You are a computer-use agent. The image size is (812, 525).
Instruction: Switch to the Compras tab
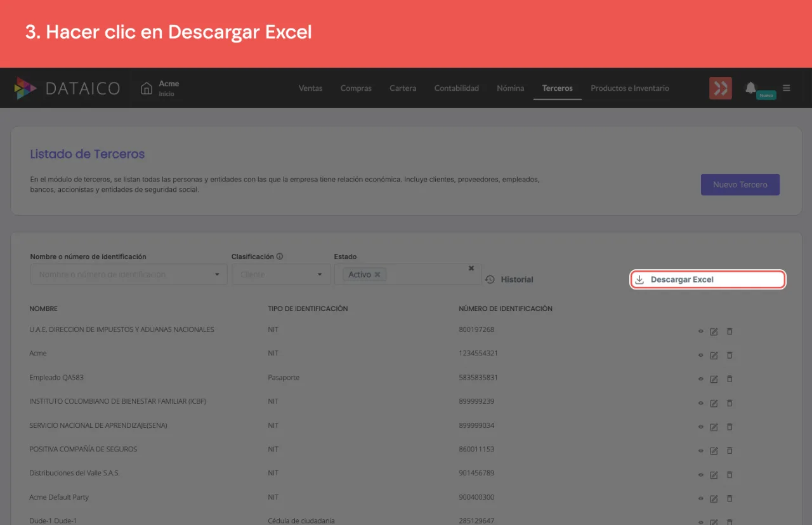tap(356, 88)
